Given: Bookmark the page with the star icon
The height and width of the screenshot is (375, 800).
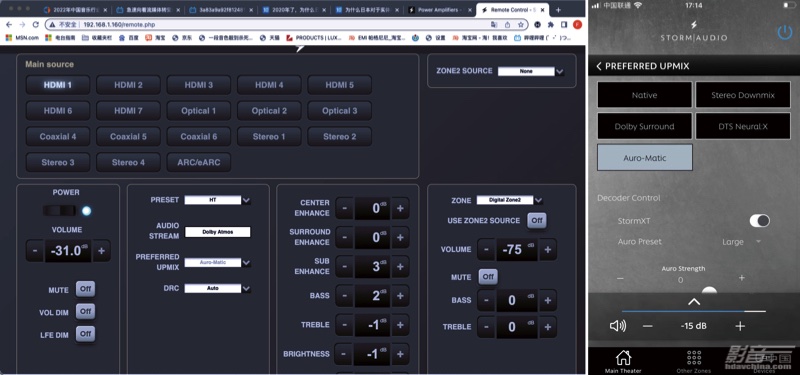Looking at the screenshot, I should pyautogui.click(x=520, y=24).
